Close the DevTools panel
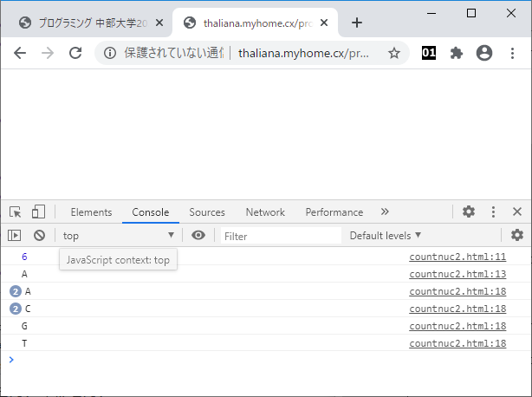 (x=517, y=212)
